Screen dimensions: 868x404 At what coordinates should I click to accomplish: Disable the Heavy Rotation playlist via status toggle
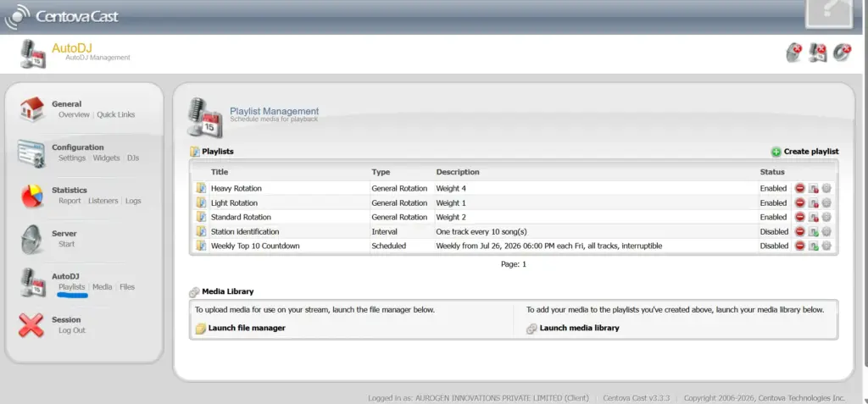click(x=813, y=189)
